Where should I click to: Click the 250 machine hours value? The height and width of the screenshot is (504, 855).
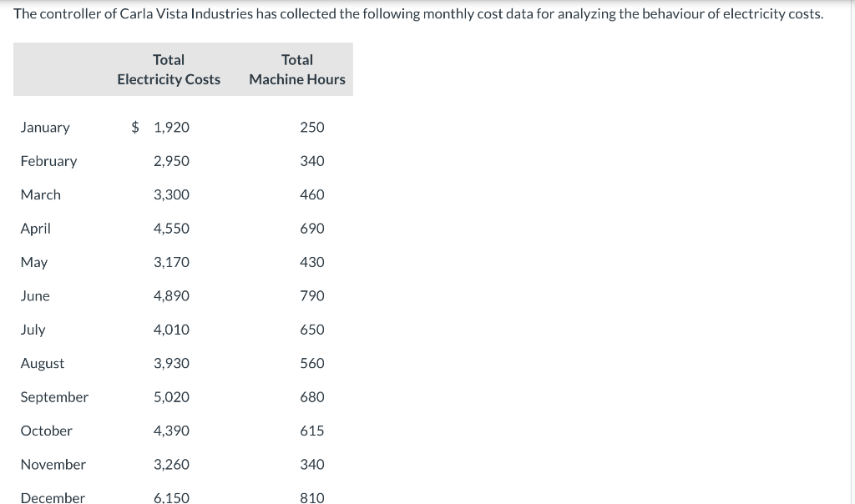[x=311, y=128]
